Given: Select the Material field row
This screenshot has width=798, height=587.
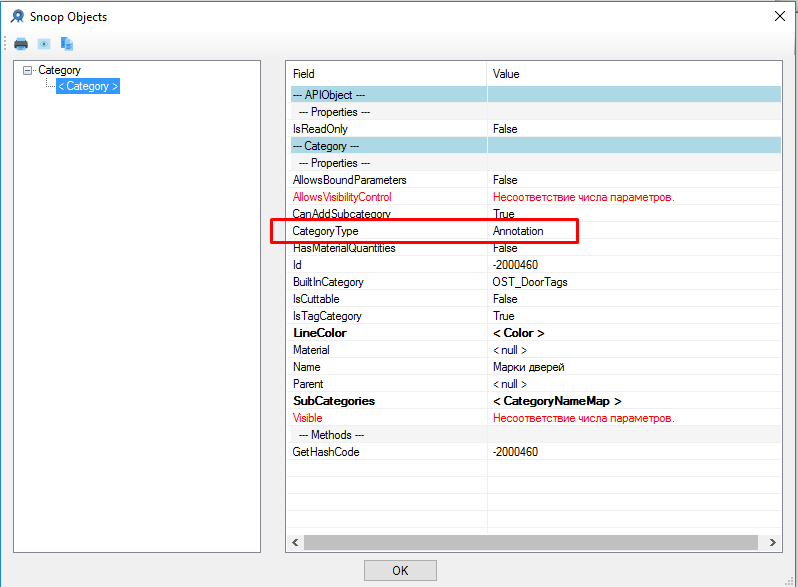Looking at the screenshot, I should click(536, 350).
